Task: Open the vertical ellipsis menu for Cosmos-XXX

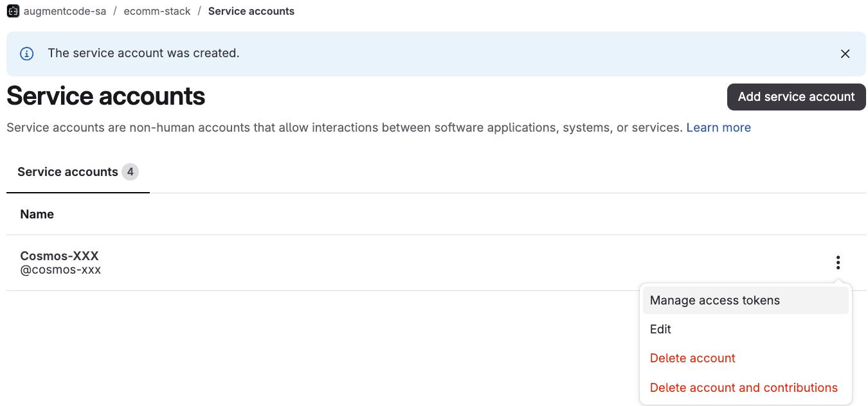Action: pyautogui.click(x=838, y=262)
